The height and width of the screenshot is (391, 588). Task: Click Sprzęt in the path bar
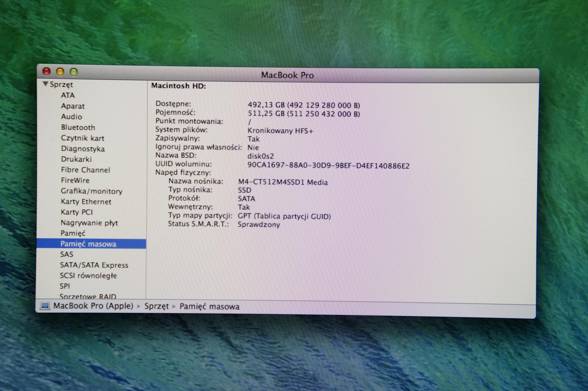coord(156,306)
